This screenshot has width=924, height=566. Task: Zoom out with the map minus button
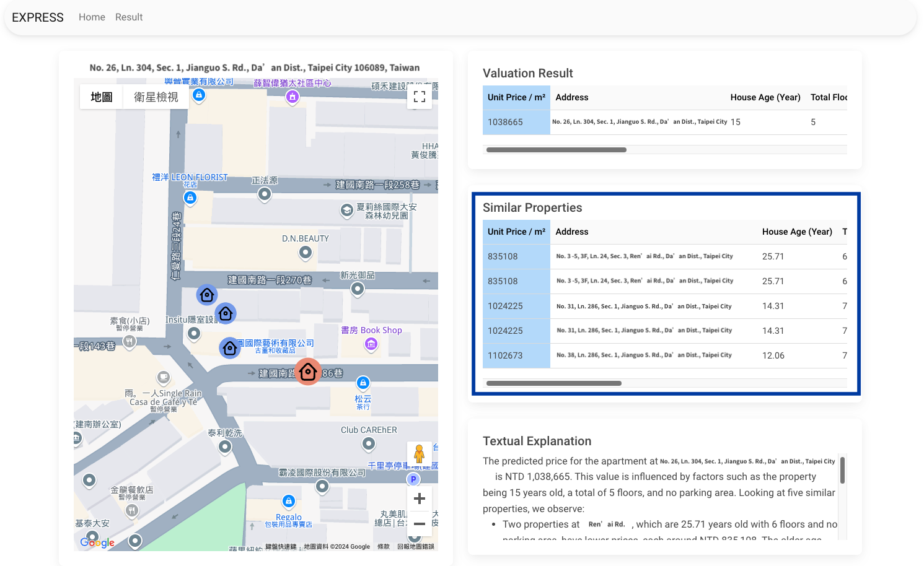pyautogui.click(x=420, y=524)
